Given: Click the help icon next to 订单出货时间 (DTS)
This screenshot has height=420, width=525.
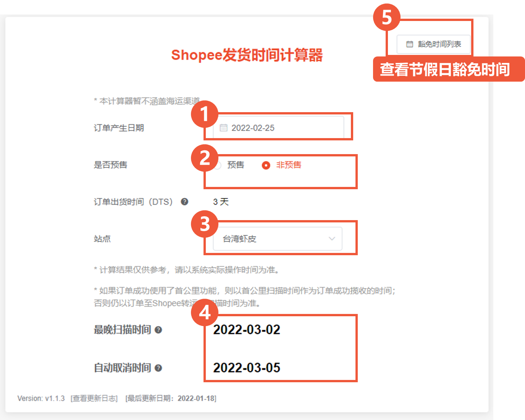Looking at the screenshot, I should tap(184, 202).
